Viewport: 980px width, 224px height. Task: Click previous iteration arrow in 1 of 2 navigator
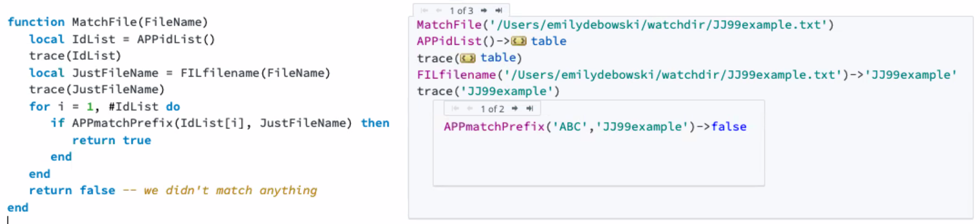pyautogui.click(x=470, y=108)
